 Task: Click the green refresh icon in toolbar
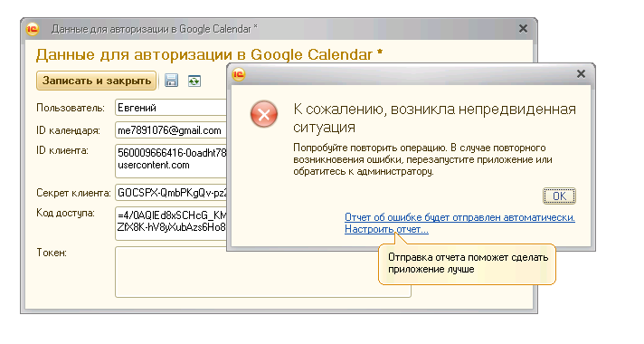point(194,81)
